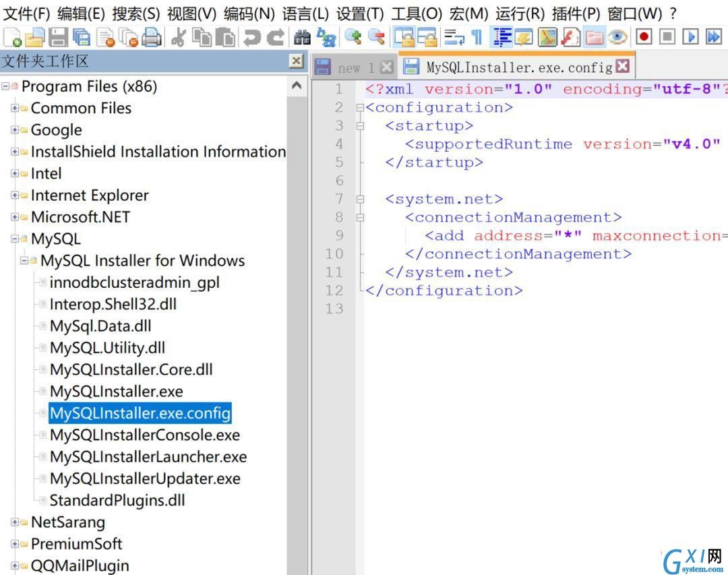Expand the Common Files folder

[x=14, y=108]
